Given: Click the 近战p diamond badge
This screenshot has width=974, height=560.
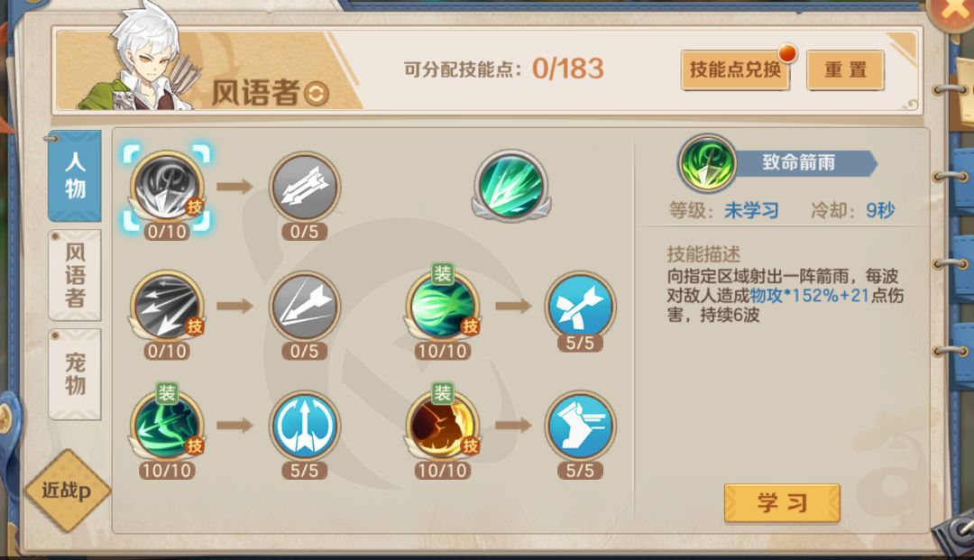Looking at the screenshot, I should click(x=67, y=491).
